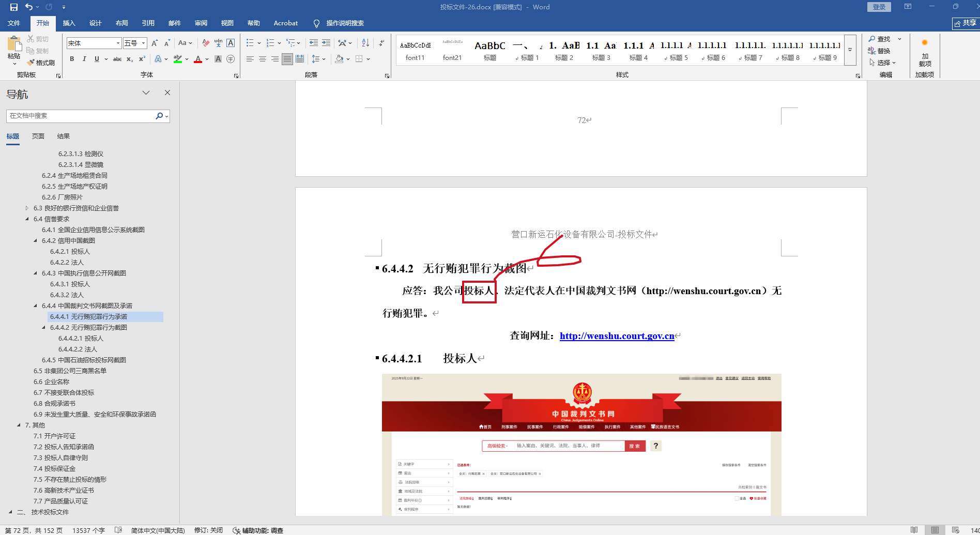Decrease font size with the smaller A icon
The height and width of the screenshot is (535, 980).
tap(167, 43)
